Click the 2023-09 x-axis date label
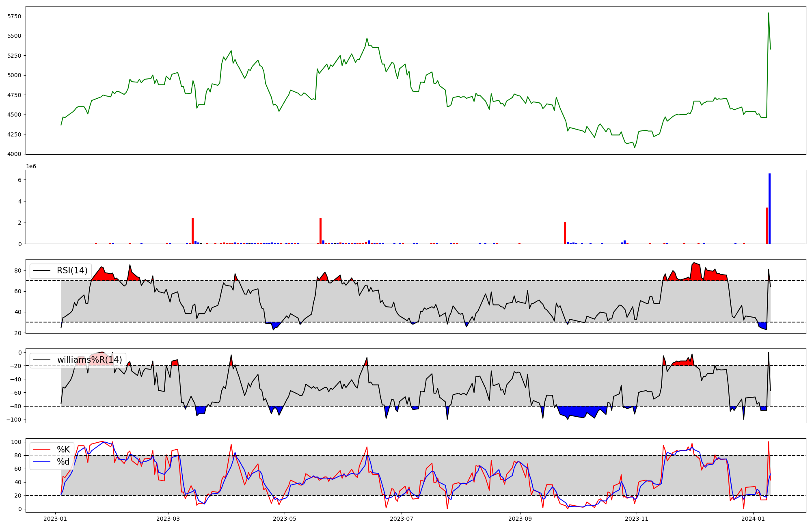 click(520, 519)
